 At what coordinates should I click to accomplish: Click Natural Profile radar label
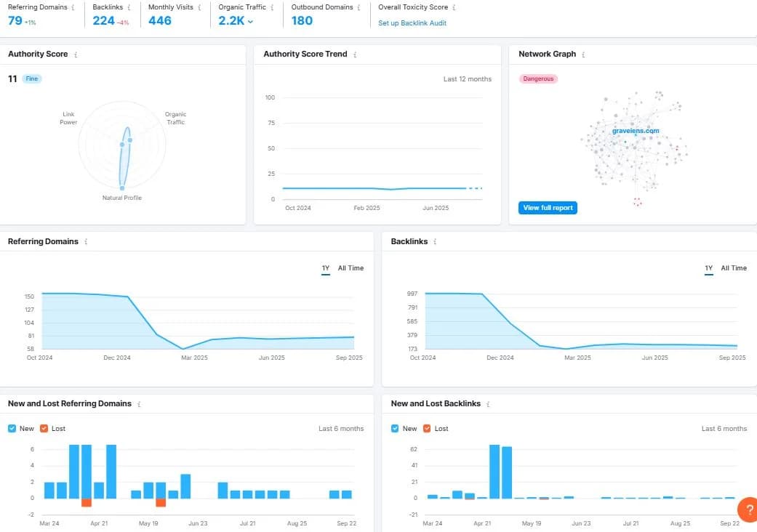coord(122,198)
